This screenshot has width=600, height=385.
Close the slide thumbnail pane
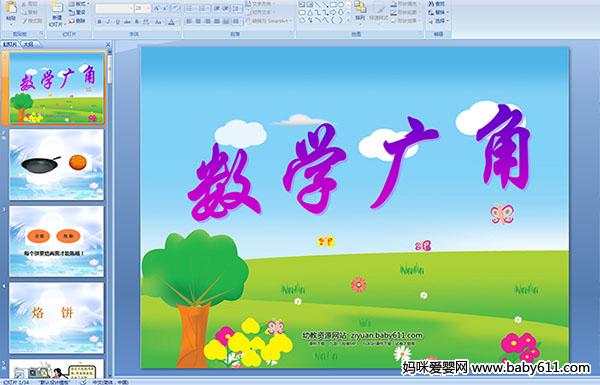(108, 45)
